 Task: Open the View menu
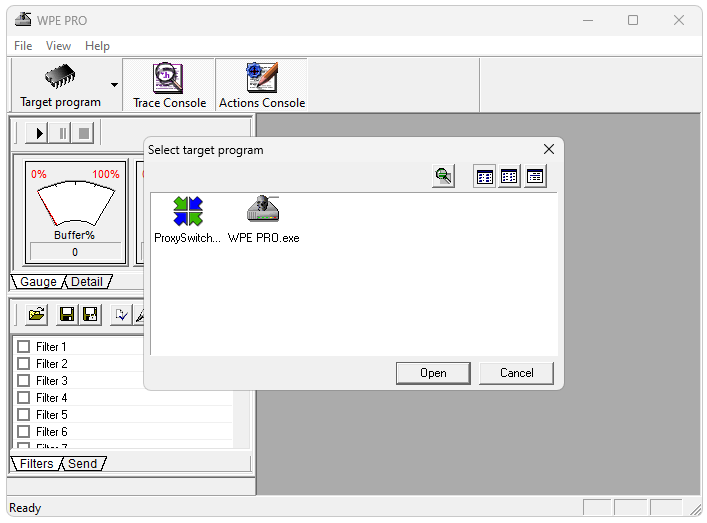click(58, 46)
